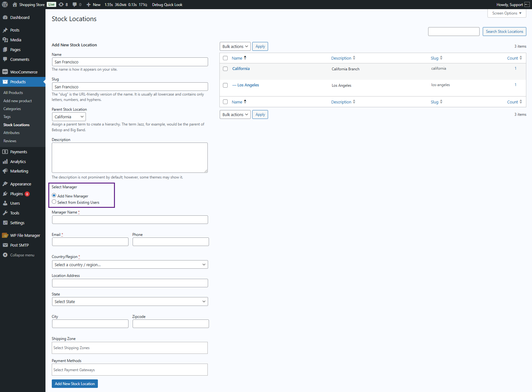This screenshot has width=532, height=392.
Task: Sort by the Name column header
Action: click(x=239, y=58)
